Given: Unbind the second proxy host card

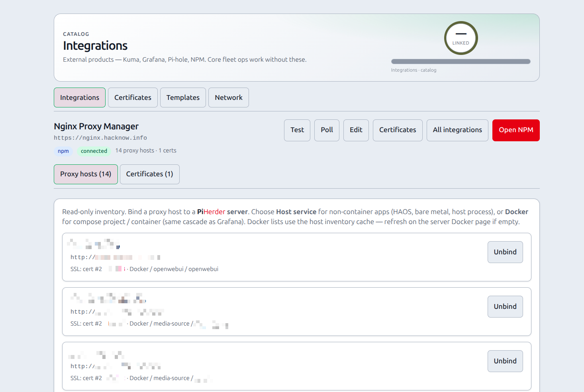Looking at the screenshot, I should click(505, 306).
